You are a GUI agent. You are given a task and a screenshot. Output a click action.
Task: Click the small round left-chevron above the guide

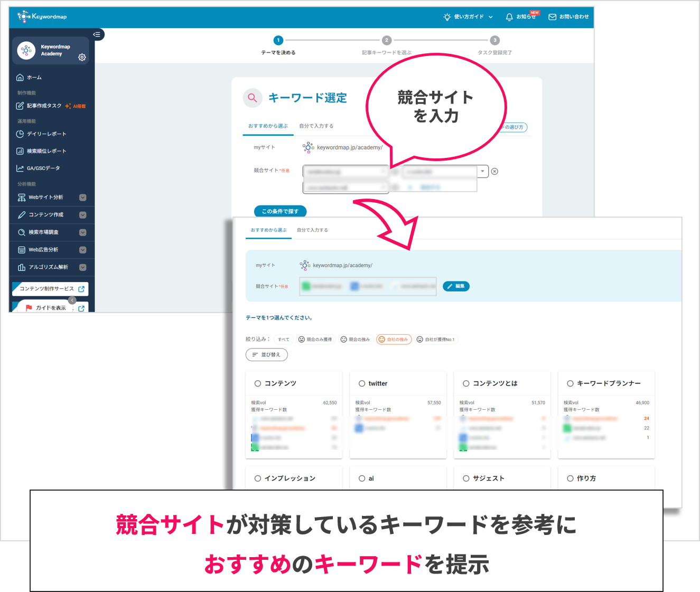point(72,300)
